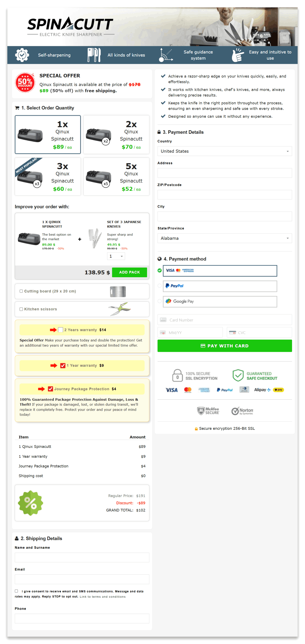Click the shopping cart icon by Select Order Quantity
The image size is (305, 644).
pyautogui.click(x=17, y=108)
